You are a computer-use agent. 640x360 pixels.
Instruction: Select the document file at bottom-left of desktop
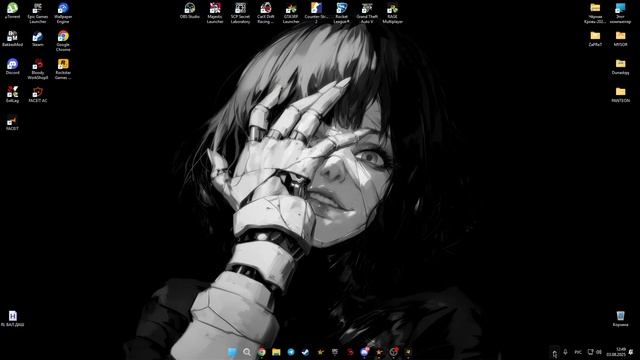click(x=12, y=318)
